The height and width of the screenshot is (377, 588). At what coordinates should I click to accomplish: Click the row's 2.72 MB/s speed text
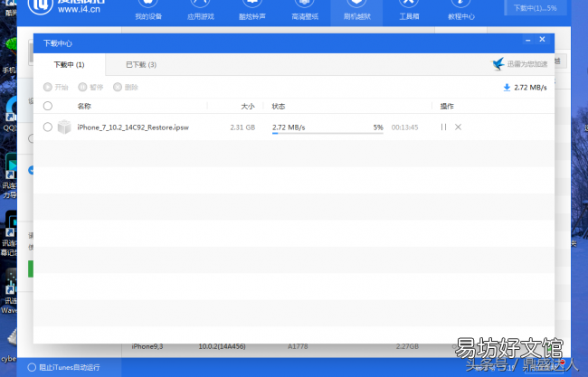289,127
